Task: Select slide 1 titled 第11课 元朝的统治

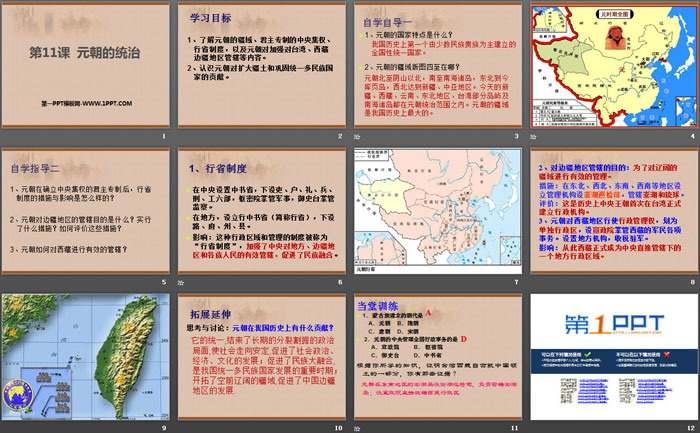Action: tap(86, 65)
